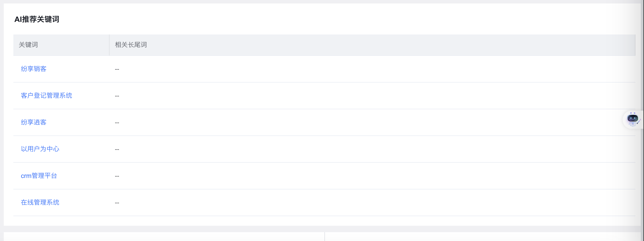Click the long-tail cell in the 在线管理系统 row

372,203
